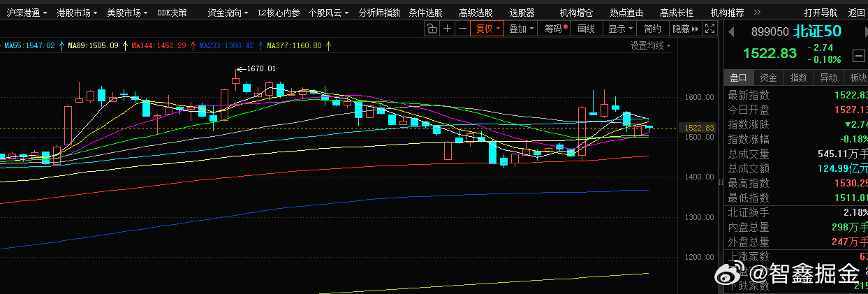Expand 美股市场 menu
The height and width of the screenshot is (294, 868).
pyautogui.click(x=127, y=13)
